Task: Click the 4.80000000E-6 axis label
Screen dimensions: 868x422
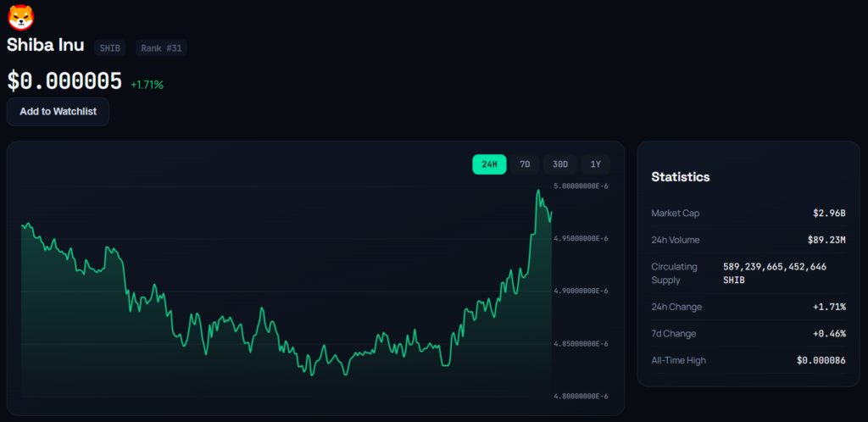Action: pos(581,397)
